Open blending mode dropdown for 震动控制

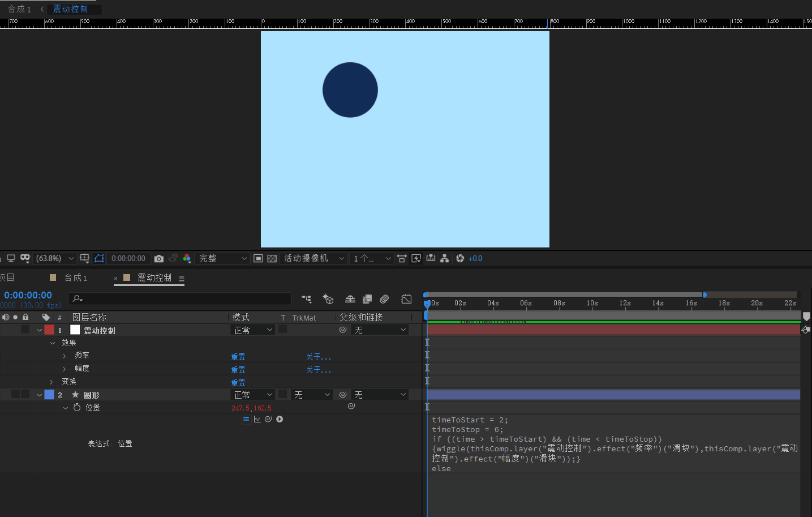pos(253,330)
